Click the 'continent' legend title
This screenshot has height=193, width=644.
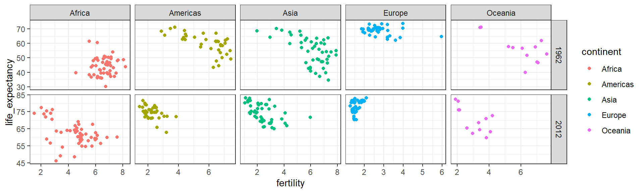(x=601, y=52)
